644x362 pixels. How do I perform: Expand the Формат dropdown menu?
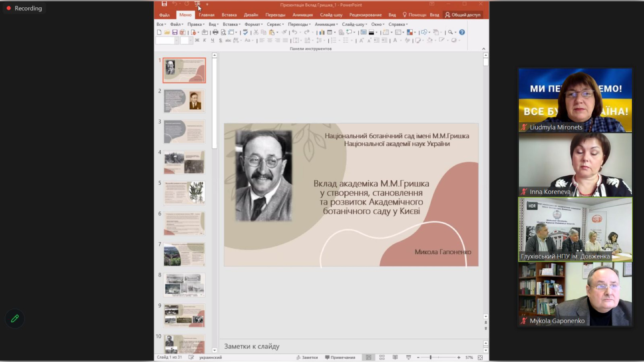253,24
